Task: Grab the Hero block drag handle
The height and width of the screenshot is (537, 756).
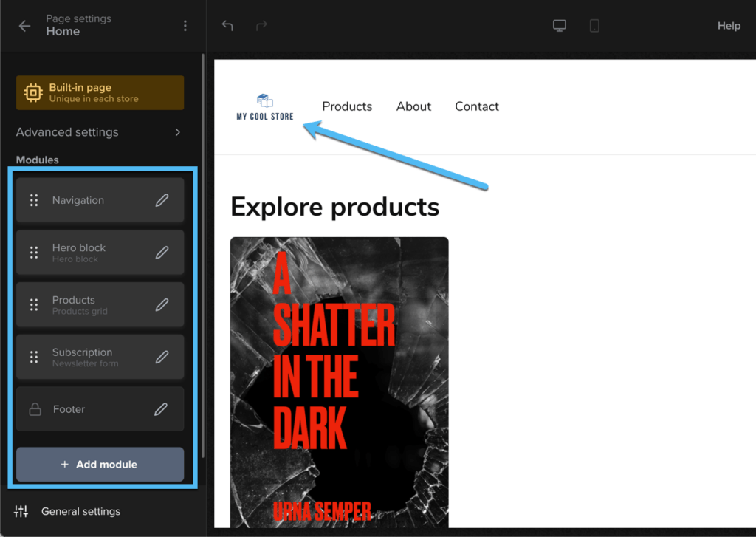Action: 34,253
